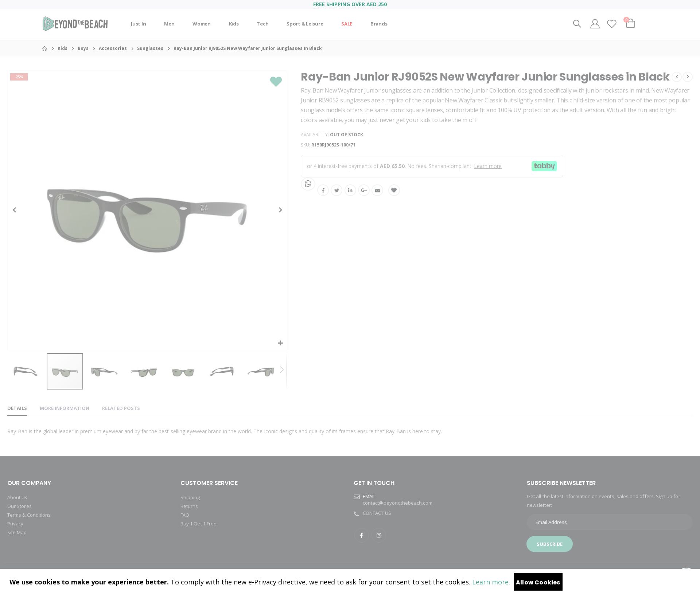Show next product image arrow

coord(280,210)
